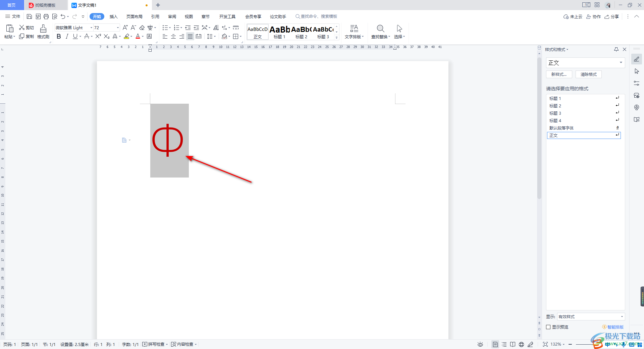Click the zoom out minus button
Image resolution: width=644 pixels, height=349 pixels.
pyautogui.click(x=570, y=344)
